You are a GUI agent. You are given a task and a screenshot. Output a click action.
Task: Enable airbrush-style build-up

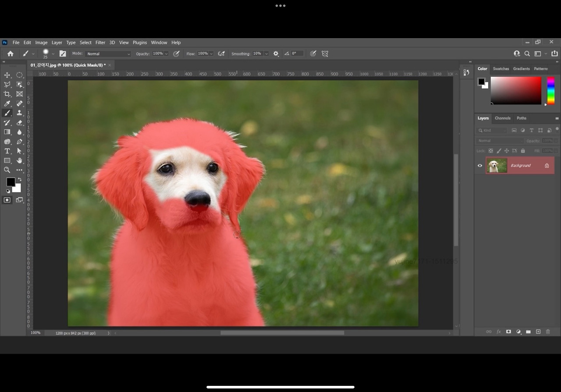coord(221,53)
